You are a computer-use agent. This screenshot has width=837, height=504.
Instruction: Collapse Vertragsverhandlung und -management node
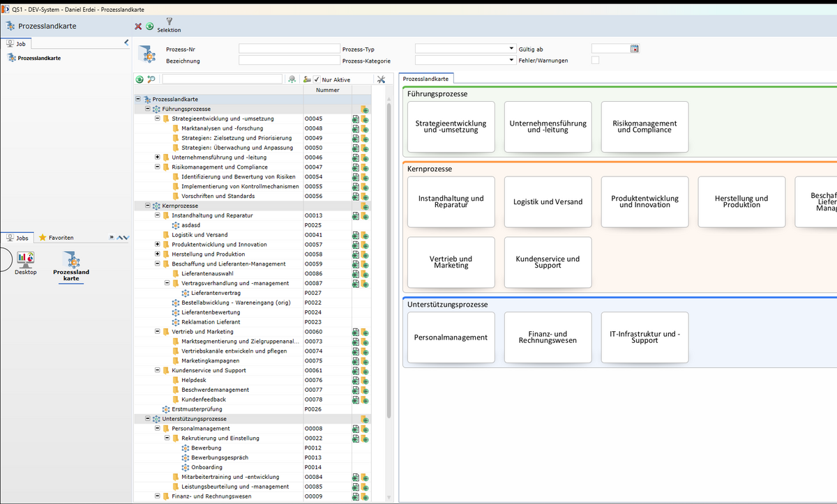click(167, 283)
